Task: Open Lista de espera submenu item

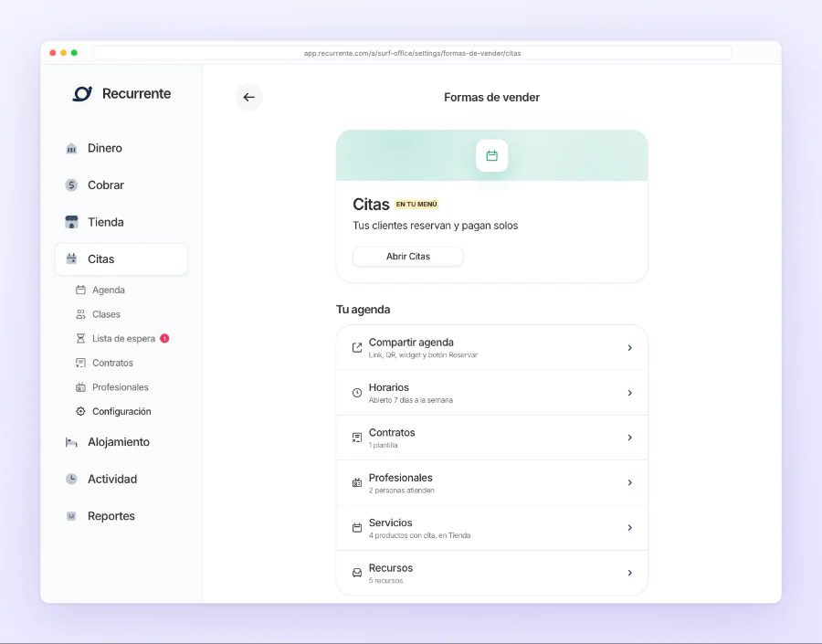Action: (123, 338)
